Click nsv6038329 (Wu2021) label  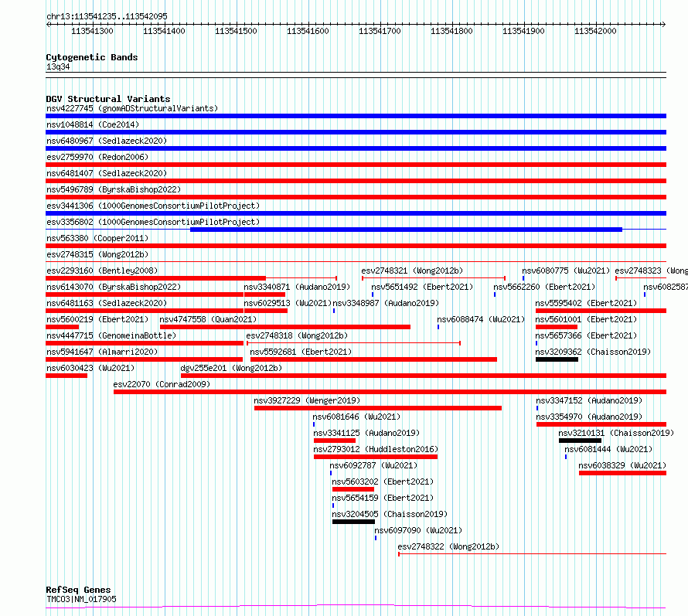pyautogui.click(x=622, y=465)
